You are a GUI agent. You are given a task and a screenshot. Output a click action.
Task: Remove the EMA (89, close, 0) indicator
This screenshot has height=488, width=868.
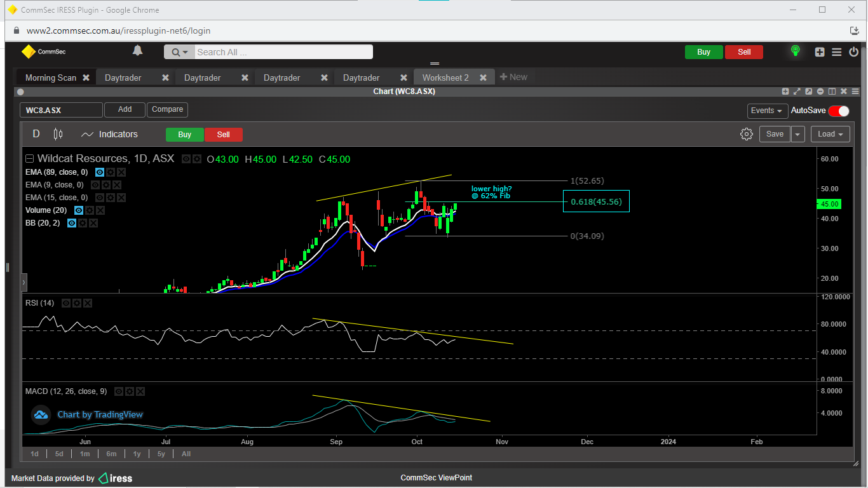click(121, 172)
